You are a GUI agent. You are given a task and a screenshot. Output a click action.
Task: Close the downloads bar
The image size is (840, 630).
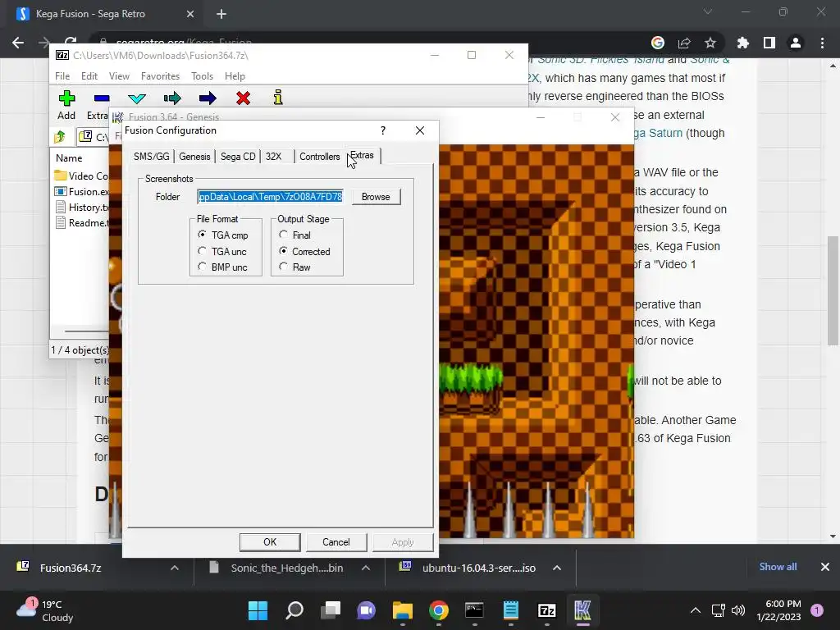[825, 567]
